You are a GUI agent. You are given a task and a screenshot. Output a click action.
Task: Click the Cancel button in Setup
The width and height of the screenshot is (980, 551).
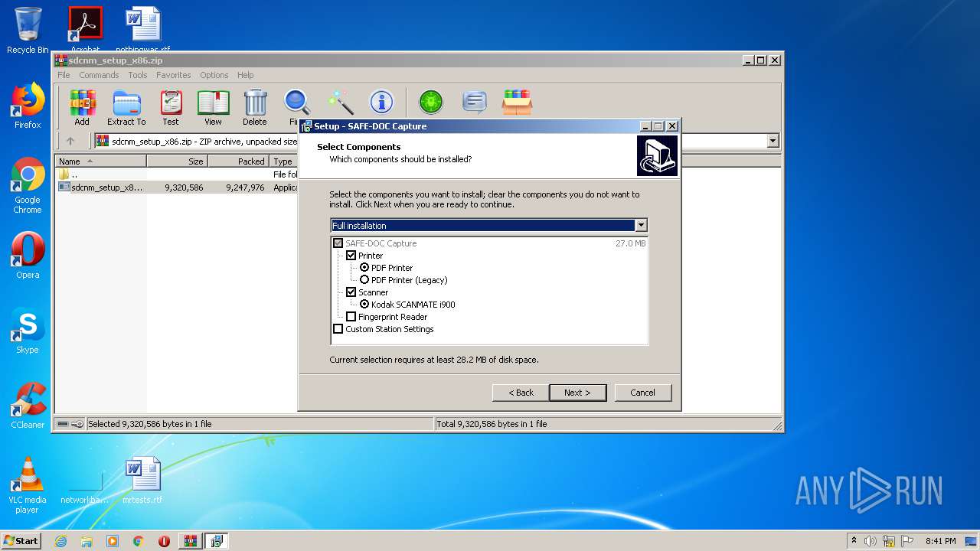click(643, 393)
